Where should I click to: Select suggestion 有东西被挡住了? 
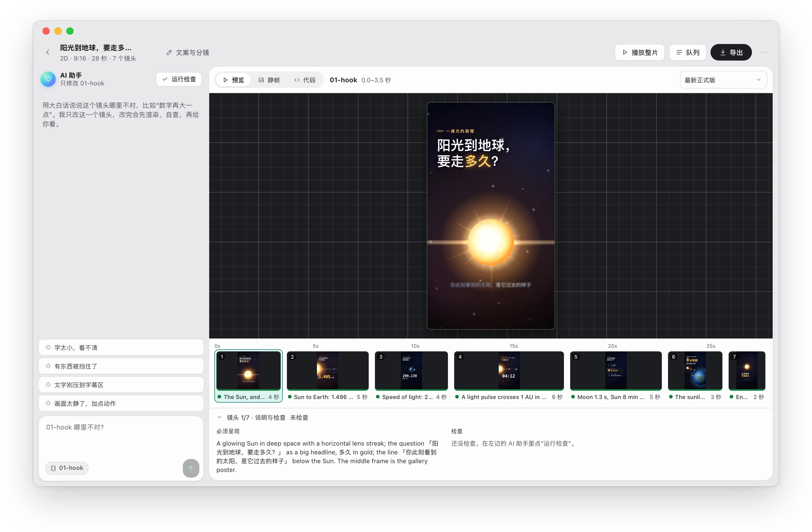(x=121, y=366)
